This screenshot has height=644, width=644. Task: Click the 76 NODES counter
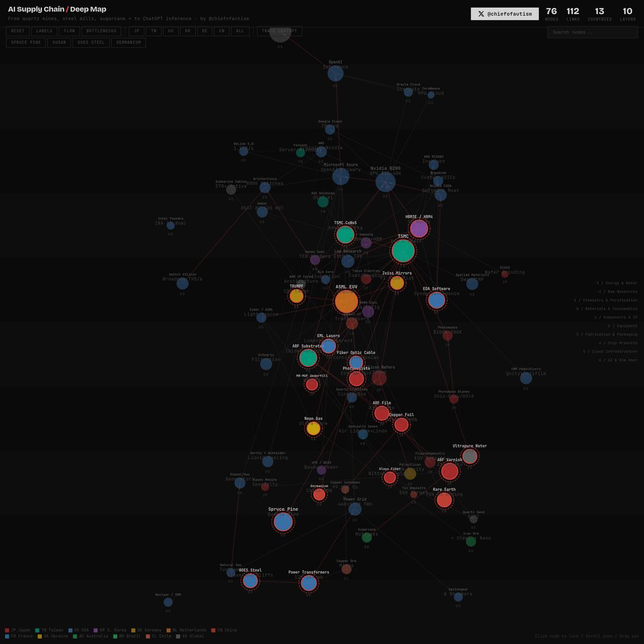(551, 14)
